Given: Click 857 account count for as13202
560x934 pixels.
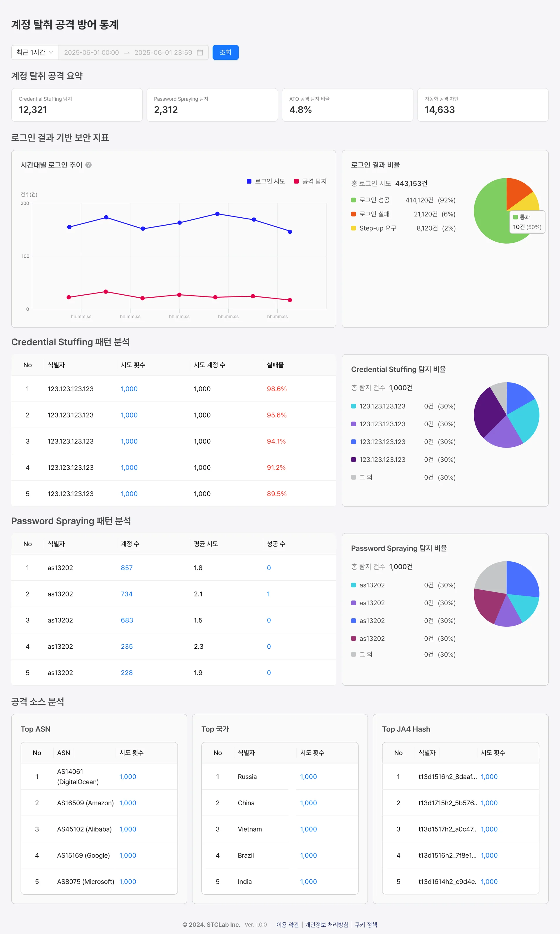Looking at the screenshot, I should pyautogui.click(x=126, y=568).
